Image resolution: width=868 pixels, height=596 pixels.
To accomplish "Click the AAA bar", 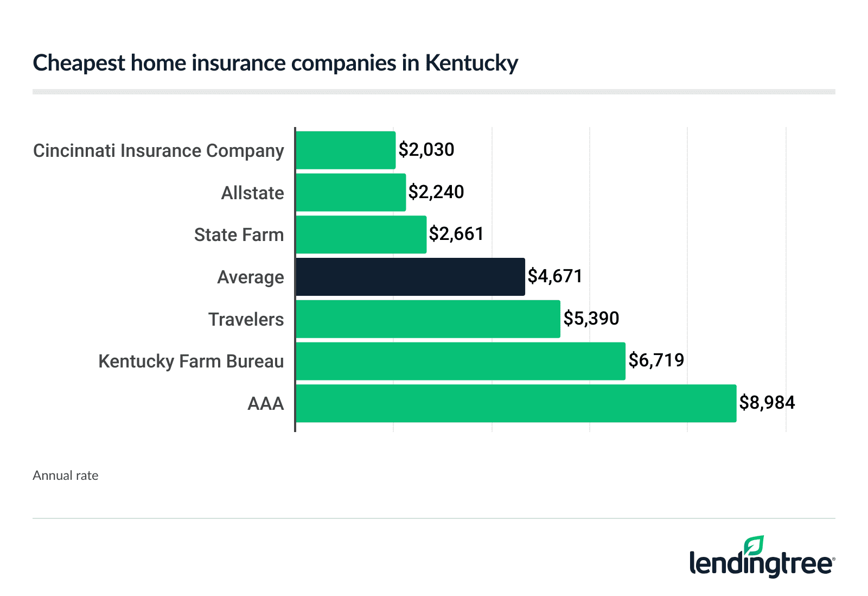I will [x=516, y=403].
